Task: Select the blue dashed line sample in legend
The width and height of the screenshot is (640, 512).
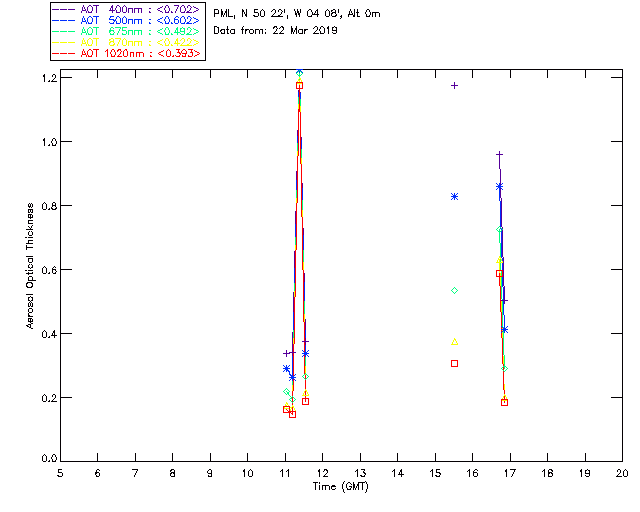Action: pyautogui.click(x=64, y=20)
